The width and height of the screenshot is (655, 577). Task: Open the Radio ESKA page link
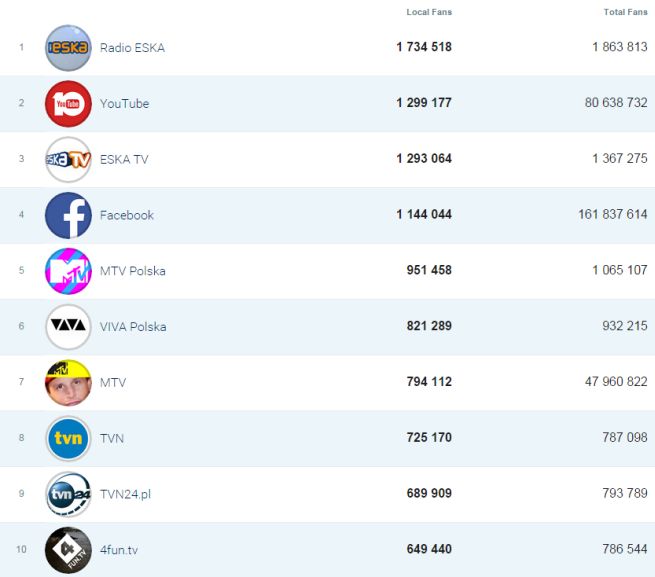point(132,48)
